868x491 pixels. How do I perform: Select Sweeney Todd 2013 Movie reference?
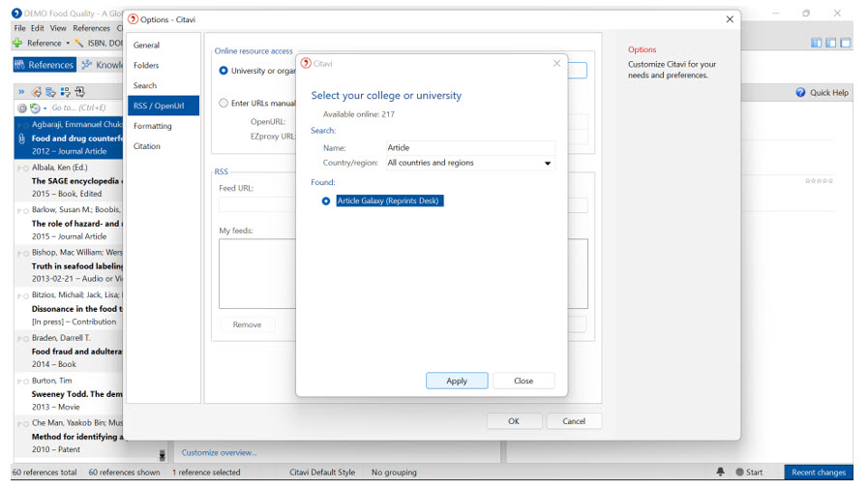(x=69, y=393)
